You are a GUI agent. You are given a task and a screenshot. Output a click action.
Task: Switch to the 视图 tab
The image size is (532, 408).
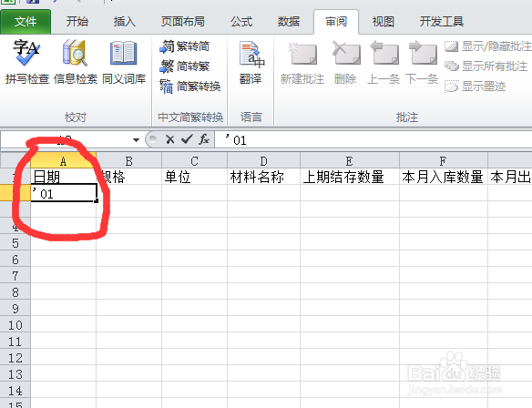coord(383,22)
